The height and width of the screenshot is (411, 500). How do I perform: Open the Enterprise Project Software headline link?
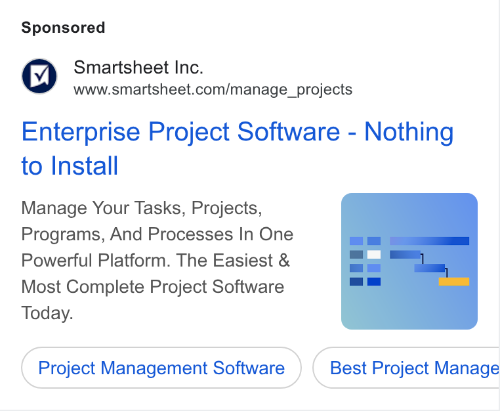click(237, 149)
